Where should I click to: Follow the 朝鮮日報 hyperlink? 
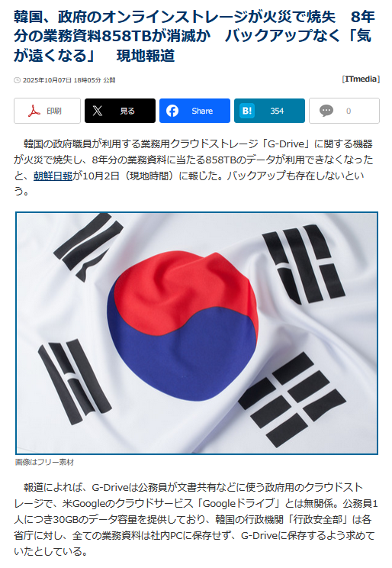tap(53, 176)
